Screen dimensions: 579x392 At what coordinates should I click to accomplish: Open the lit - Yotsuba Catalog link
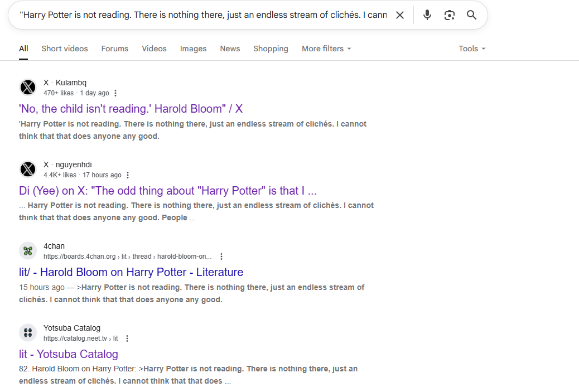click(68, 354)
